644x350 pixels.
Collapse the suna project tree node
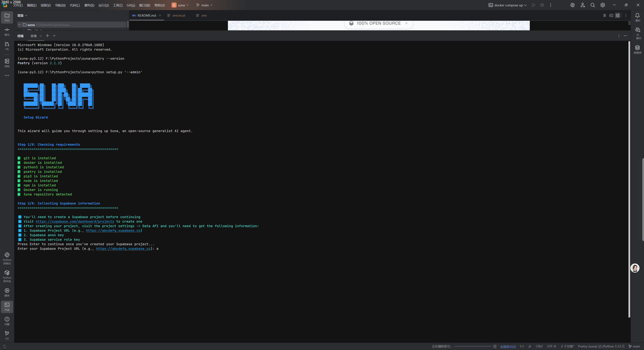[x=19, y=25]
